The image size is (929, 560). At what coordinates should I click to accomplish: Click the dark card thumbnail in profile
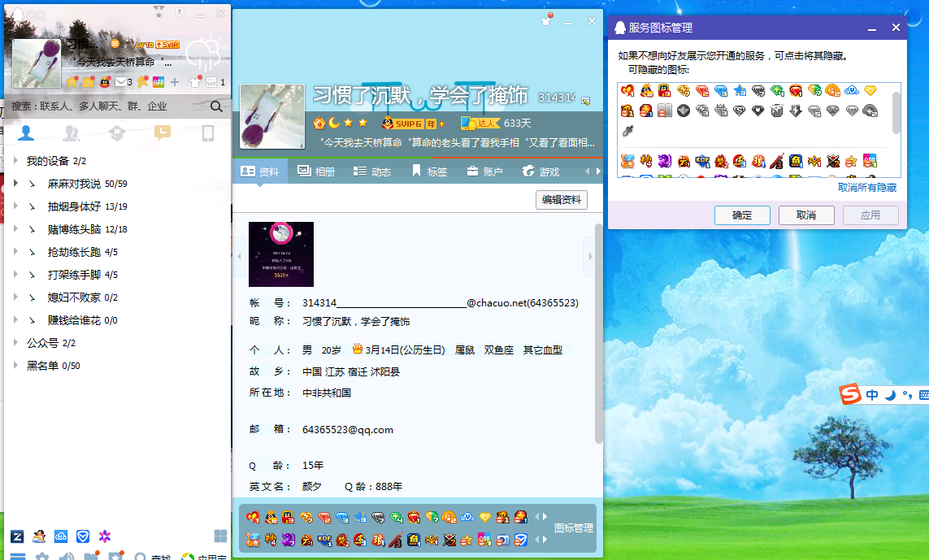tap(281, 254)
